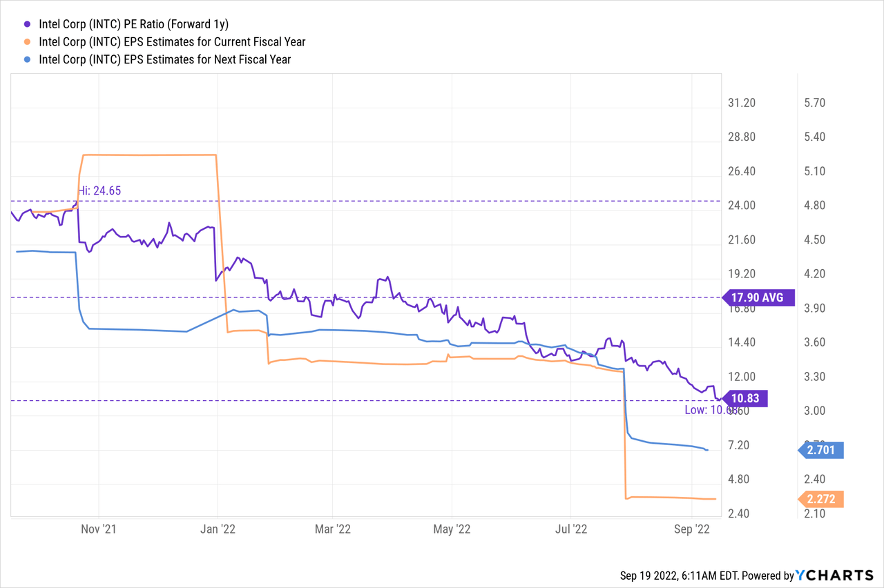Viewport: 884px width, 588px height.
Task: Click the Sep '22 x-axis label
Action: (x=692, y=529)
